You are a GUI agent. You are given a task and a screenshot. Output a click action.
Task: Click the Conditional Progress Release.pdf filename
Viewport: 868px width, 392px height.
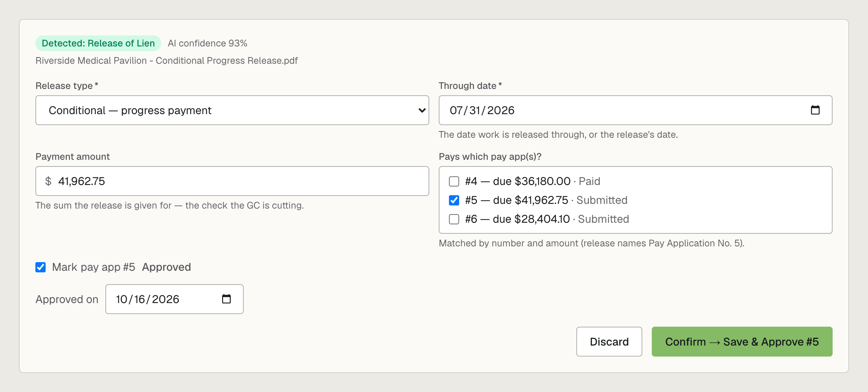tap(167, 61)
